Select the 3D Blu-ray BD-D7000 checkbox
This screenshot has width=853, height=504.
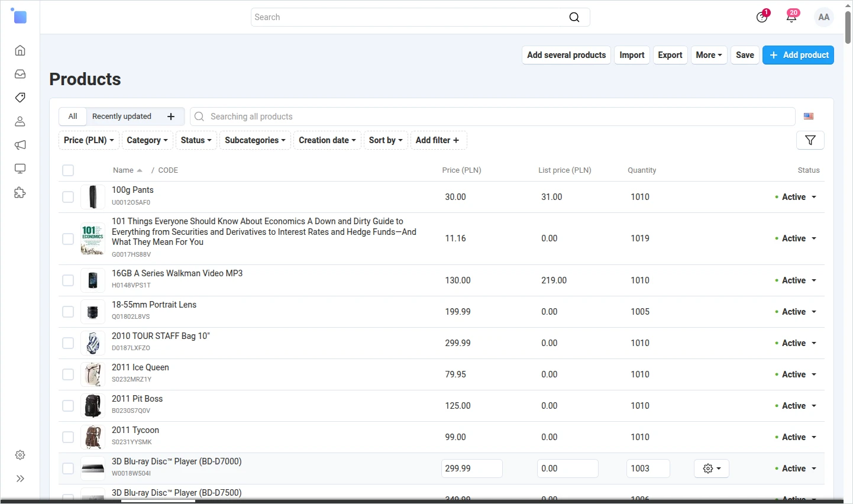coord(68,469)
